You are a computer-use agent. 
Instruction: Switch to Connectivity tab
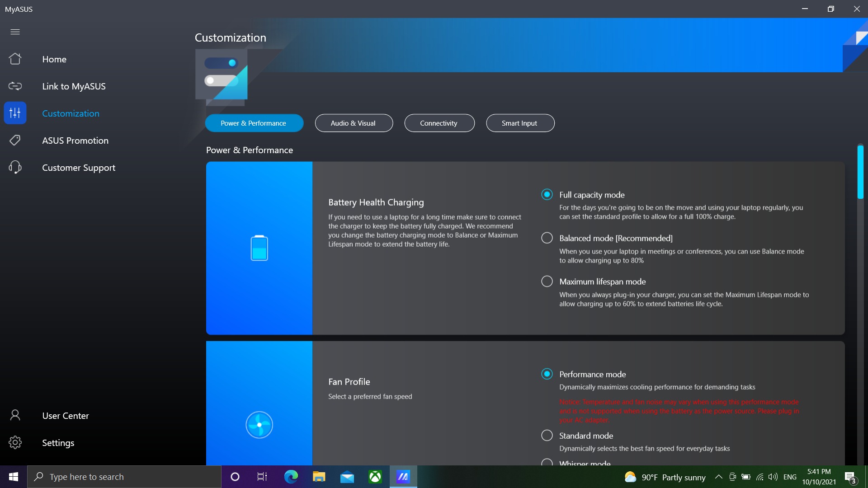439,123
